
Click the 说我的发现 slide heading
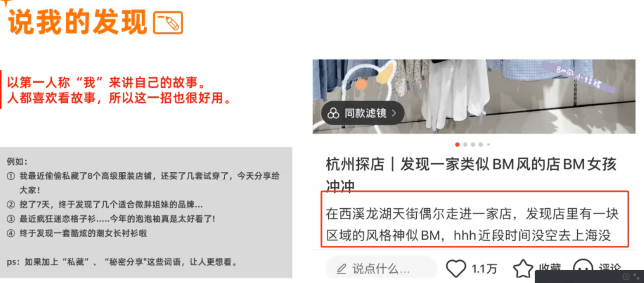[78, 23]
